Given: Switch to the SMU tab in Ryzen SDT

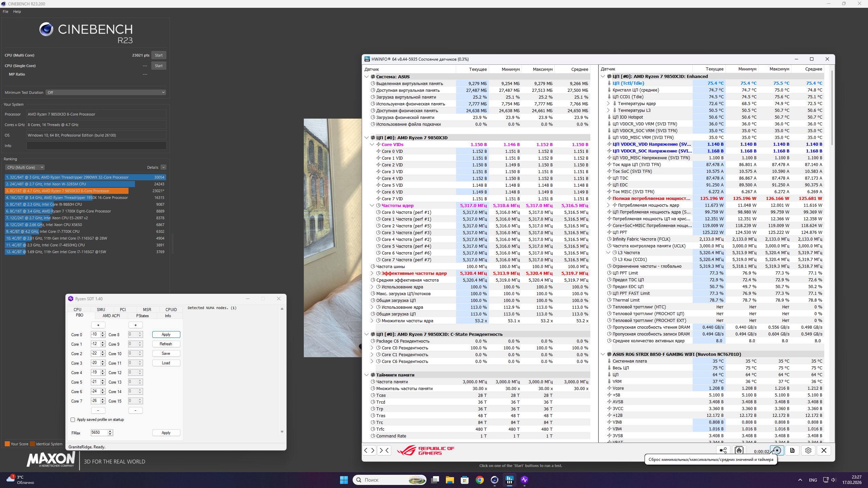Looking at the screenshot, I should pos(101,309).
